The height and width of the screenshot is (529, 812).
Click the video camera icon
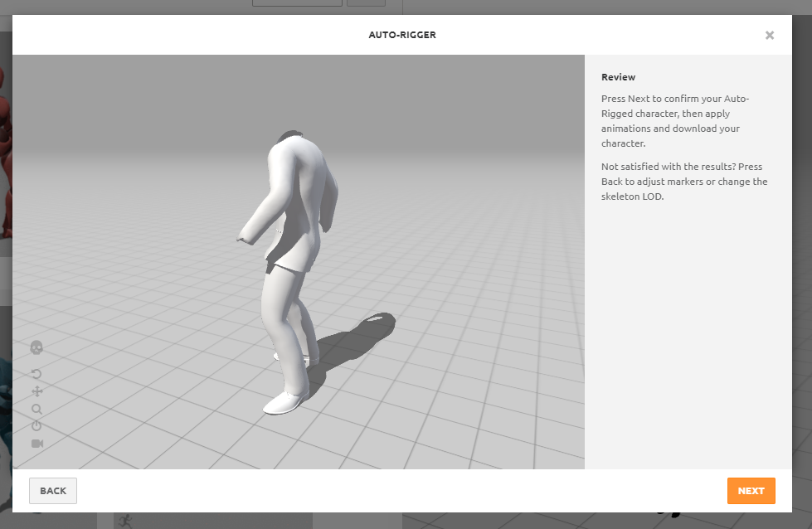(x=37, y=444)
